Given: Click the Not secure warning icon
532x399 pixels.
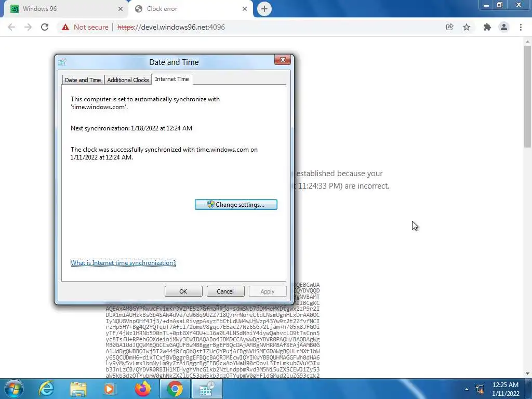Looking at the screenshot, I should pos(65,27).
